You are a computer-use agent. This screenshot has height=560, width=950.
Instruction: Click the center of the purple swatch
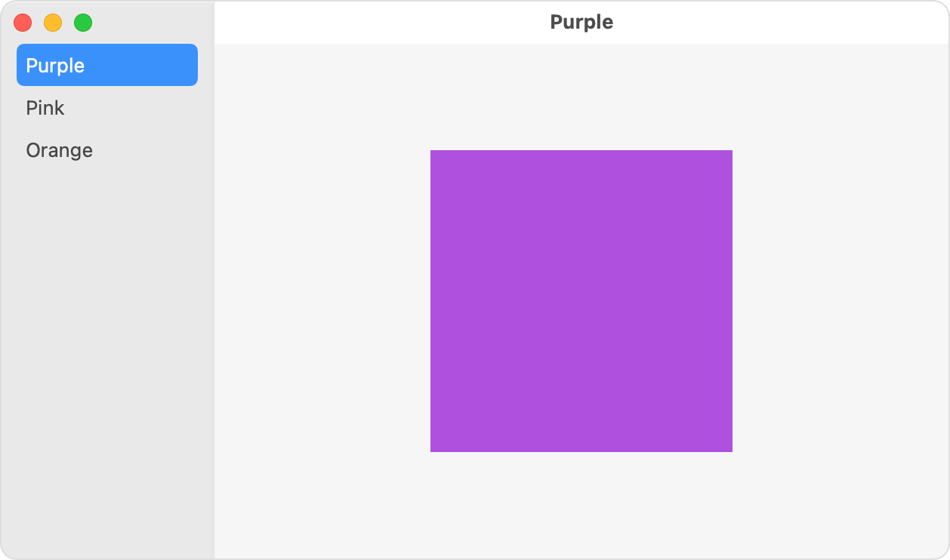[581, 300]
